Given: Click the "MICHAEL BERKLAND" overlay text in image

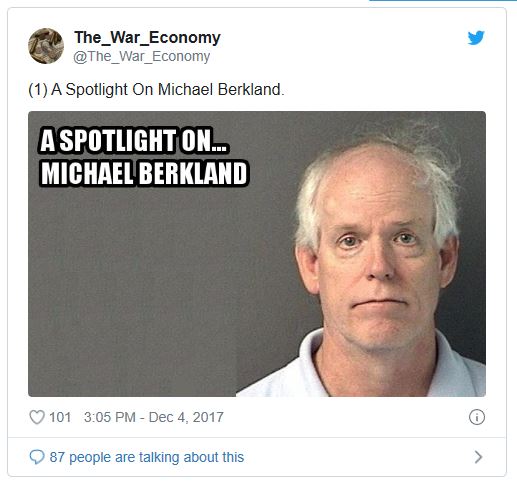Looking at the screenshot, I should pos(144,173).
